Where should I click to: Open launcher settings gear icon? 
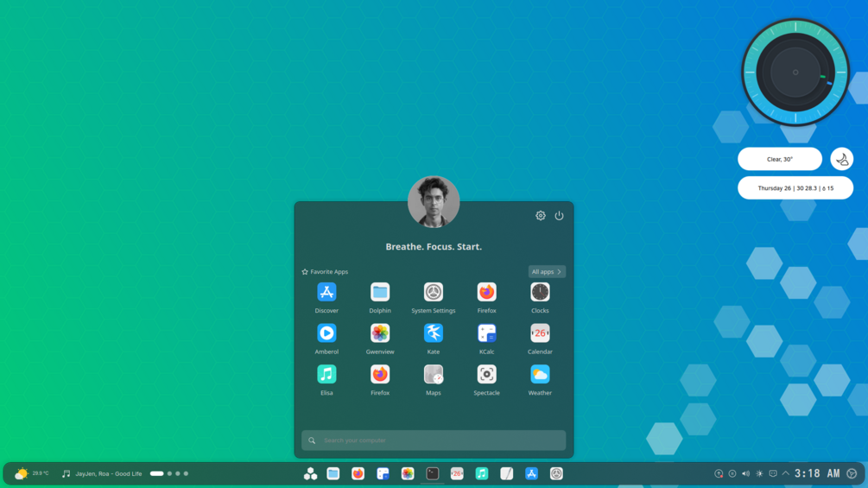click(541, 216)
